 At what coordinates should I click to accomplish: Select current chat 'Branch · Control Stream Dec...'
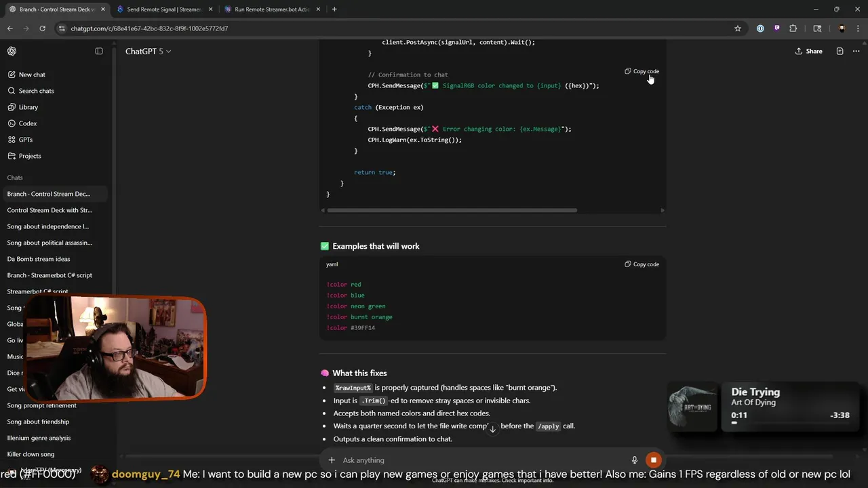[x=54, y=194]
